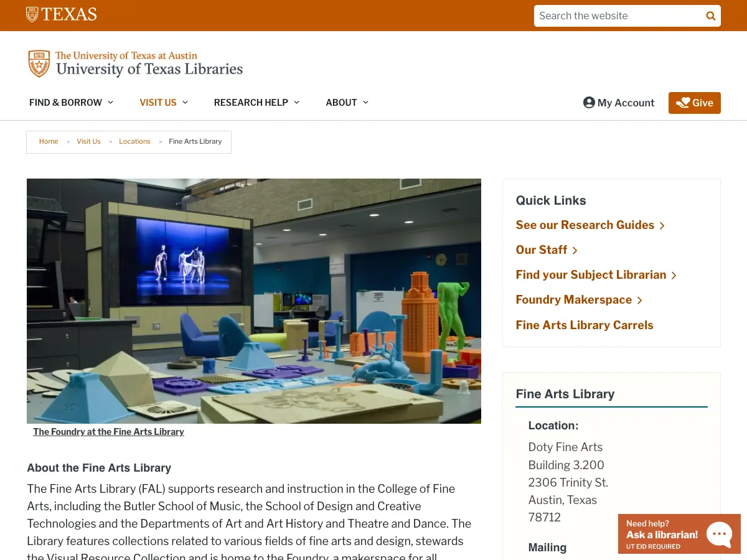747x560 pixels.
Task: Go to Home in breadcrumb
Action: (x=49, y=141)
